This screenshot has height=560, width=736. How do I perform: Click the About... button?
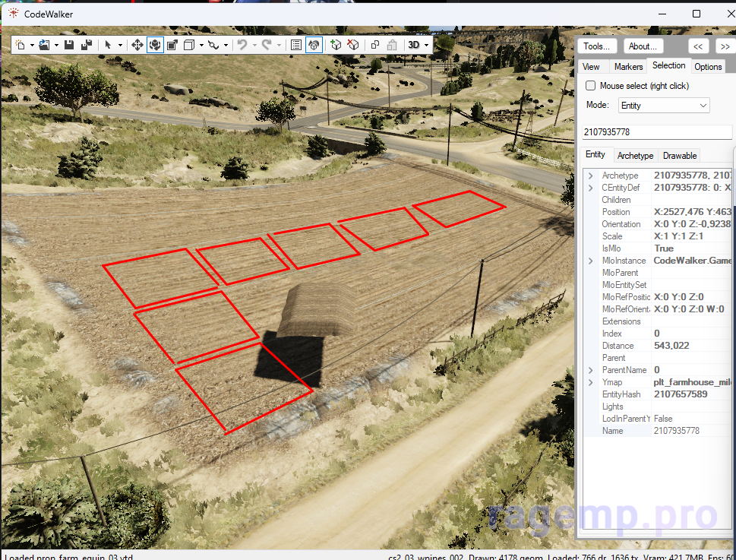(x=643, y=46)
